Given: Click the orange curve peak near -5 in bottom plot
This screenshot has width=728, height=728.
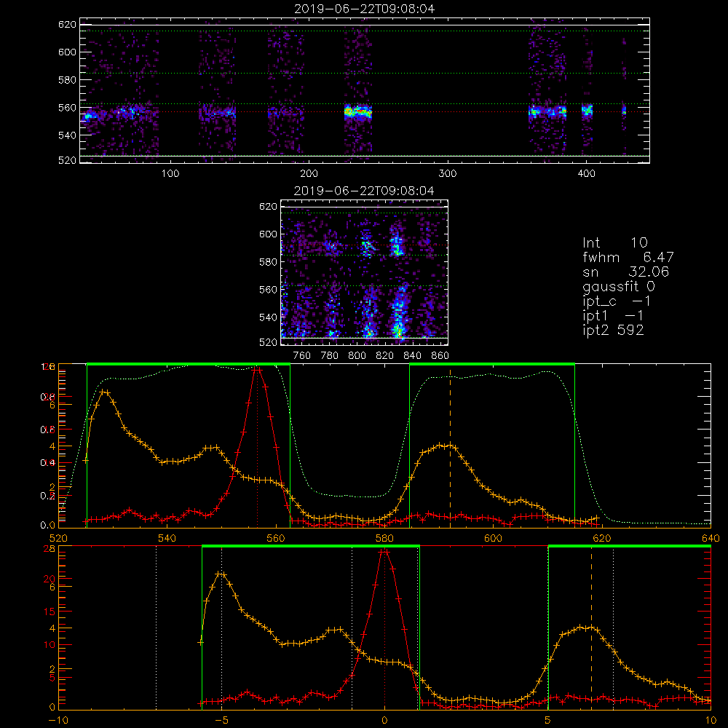Looking at the screenshot, I should [x=221, y=574].
